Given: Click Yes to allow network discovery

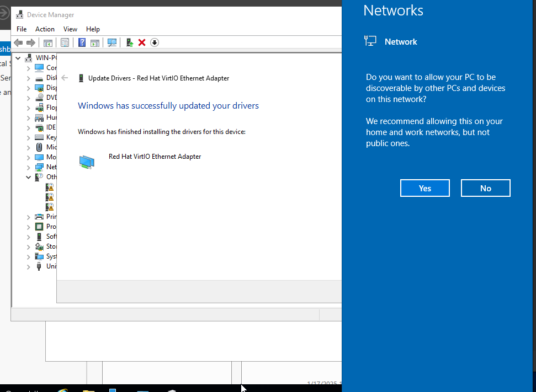Looking at the screenshot, I should click(x=425, y=188).
